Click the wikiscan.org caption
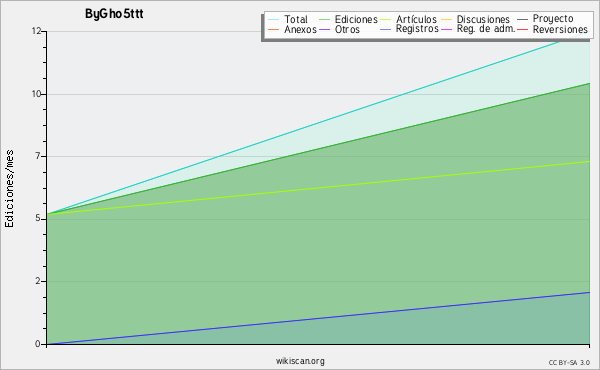 tap(300, 361)
